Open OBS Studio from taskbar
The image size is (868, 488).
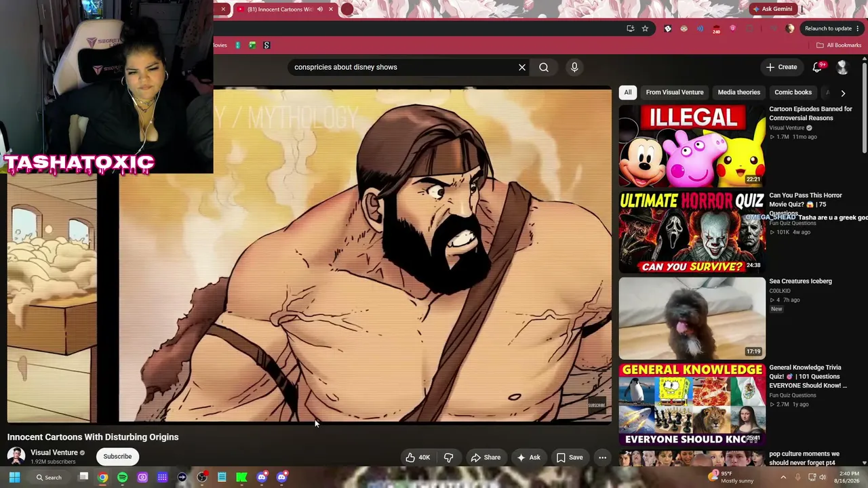(x=202, y=477)
